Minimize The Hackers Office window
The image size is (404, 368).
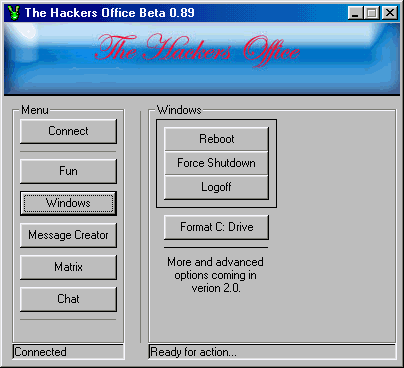click(x=355, y=13)
